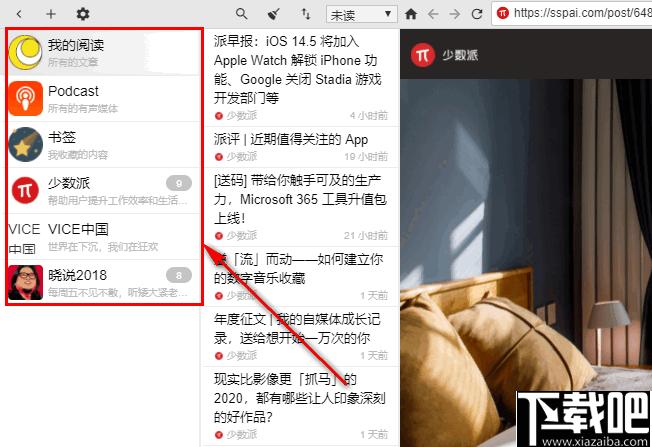Screen dimensions: 652x447
Task: Reload the page with refresh icon
Action: 477,14
